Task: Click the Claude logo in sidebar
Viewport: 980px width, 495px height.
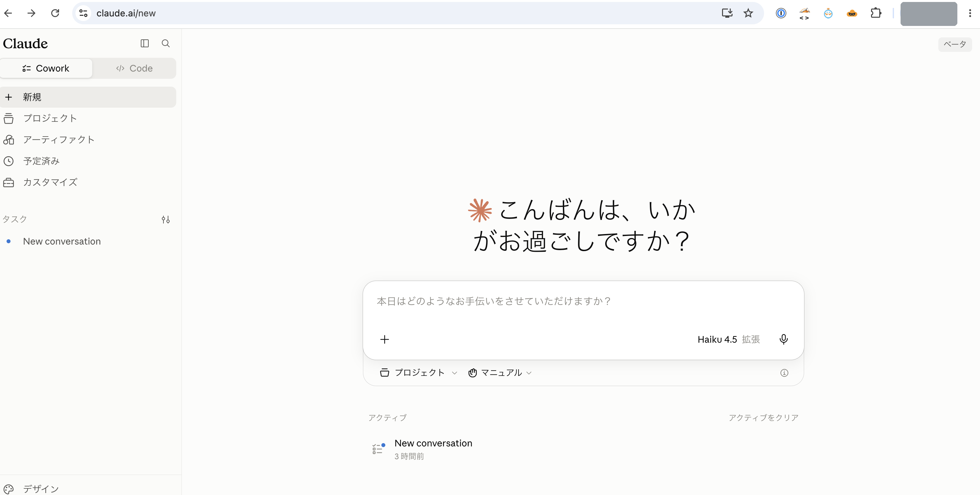Action: [x=26, y=43]
